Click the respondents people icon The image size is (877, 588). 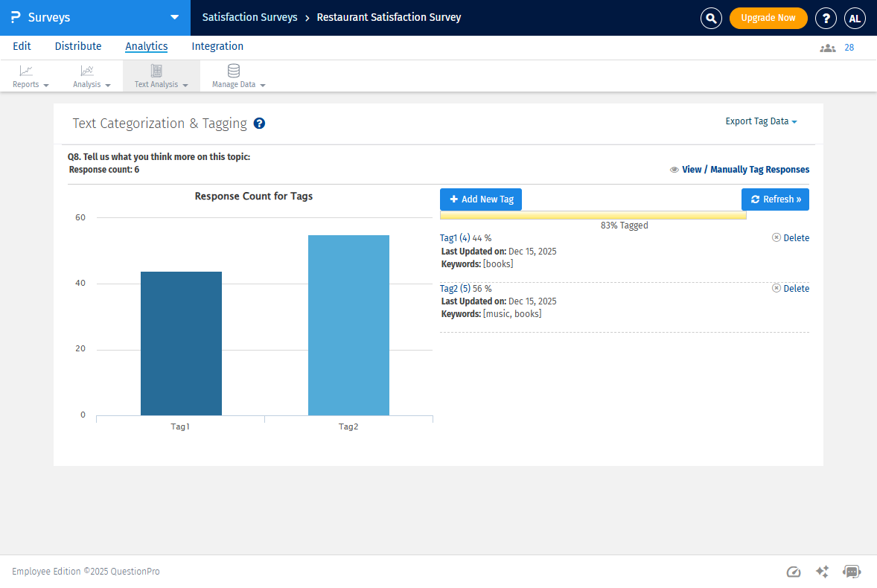pos(827,48)
